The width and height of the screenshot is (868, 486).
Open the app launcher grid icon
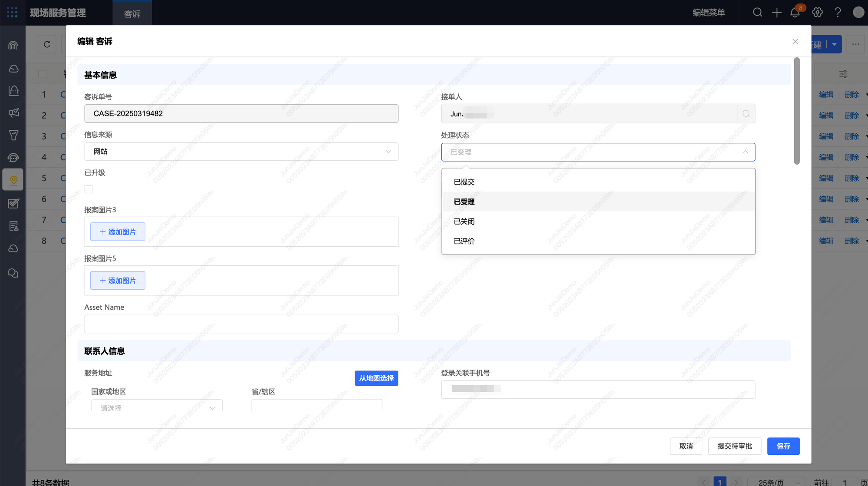[12, 13]
